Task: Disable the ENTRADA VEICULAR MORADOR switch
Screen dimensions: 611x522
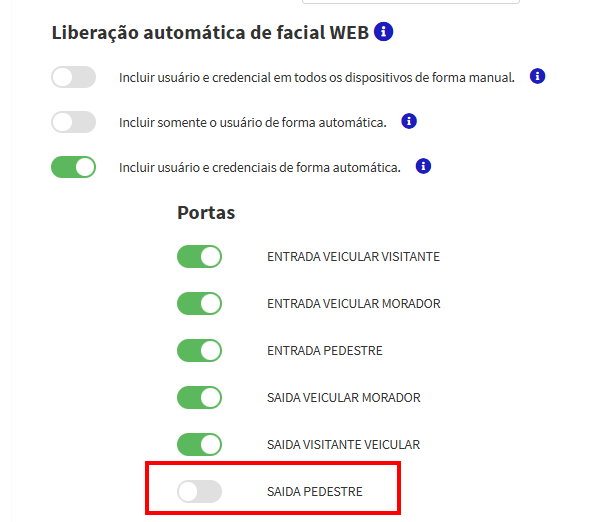Action: (199, 303)
